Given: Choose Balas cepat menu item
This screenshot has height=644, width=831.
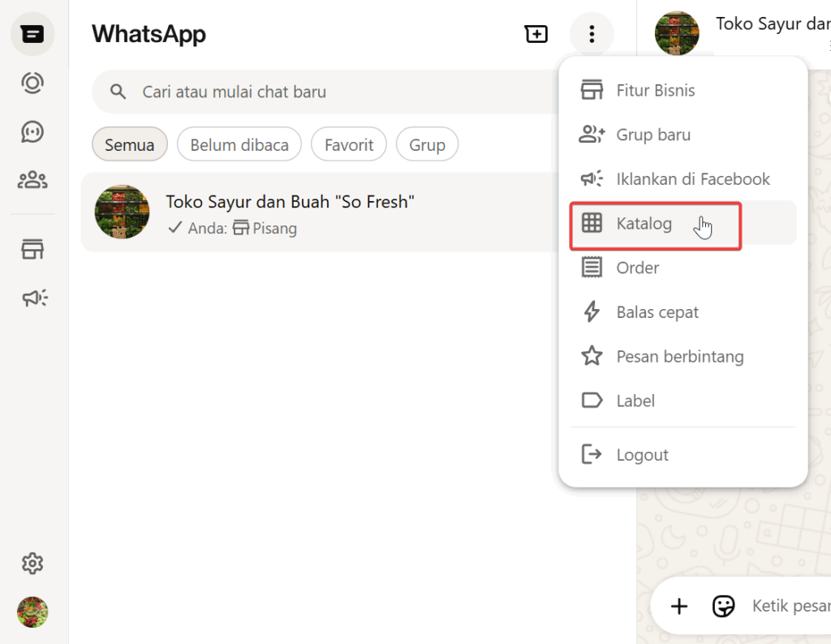Looking at the screenshot, I should coord(657,312).
